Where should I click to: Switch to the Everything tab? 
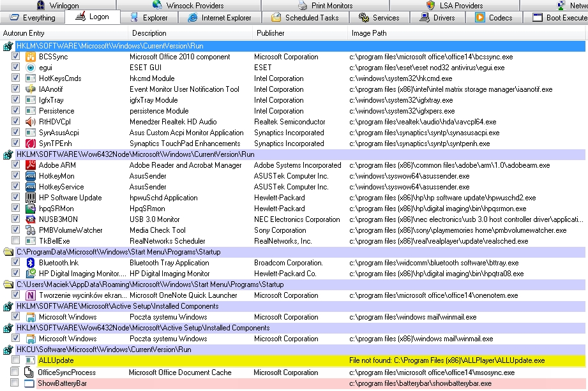(33, 18)
